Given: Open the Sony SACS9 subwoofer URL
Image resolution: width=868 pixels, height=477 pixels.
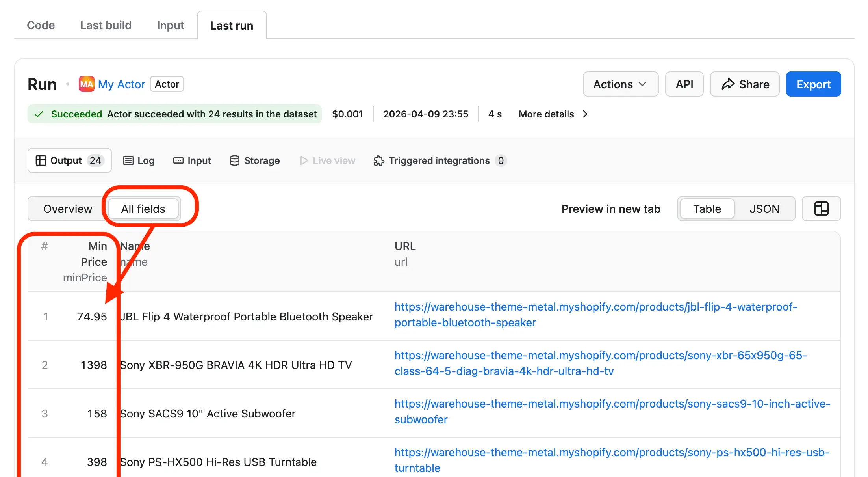Looking at the screenshot, I should (x=612, y=412).
